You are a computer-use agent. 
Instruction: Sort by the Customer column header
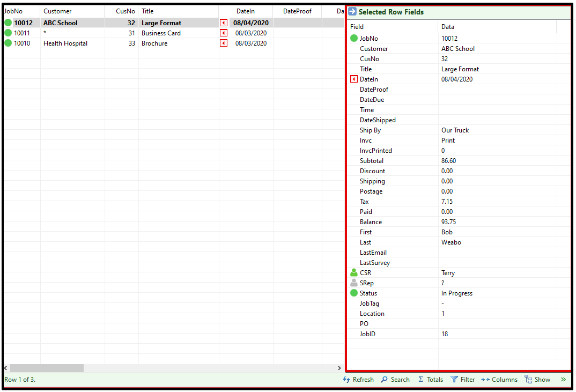(57, 11)
